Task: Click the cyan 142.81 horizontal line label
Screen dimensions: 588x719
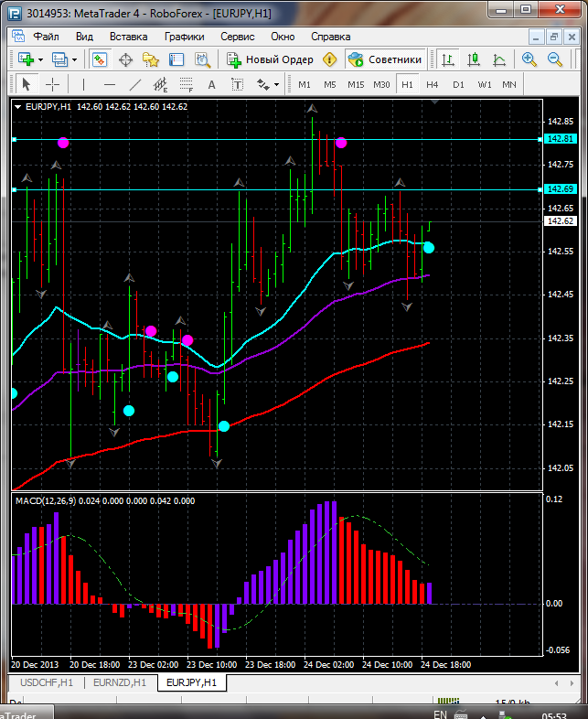Action: point(559,139)
